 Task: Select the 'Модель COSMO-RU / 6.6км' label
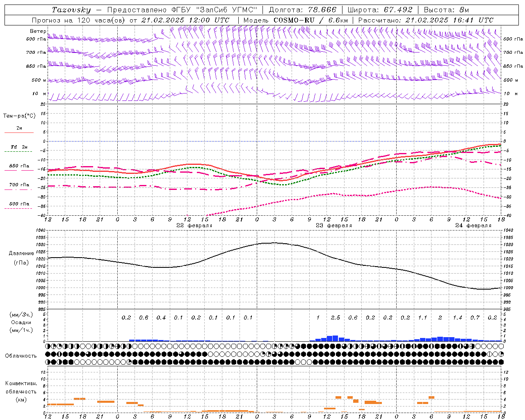coord(296,20)
